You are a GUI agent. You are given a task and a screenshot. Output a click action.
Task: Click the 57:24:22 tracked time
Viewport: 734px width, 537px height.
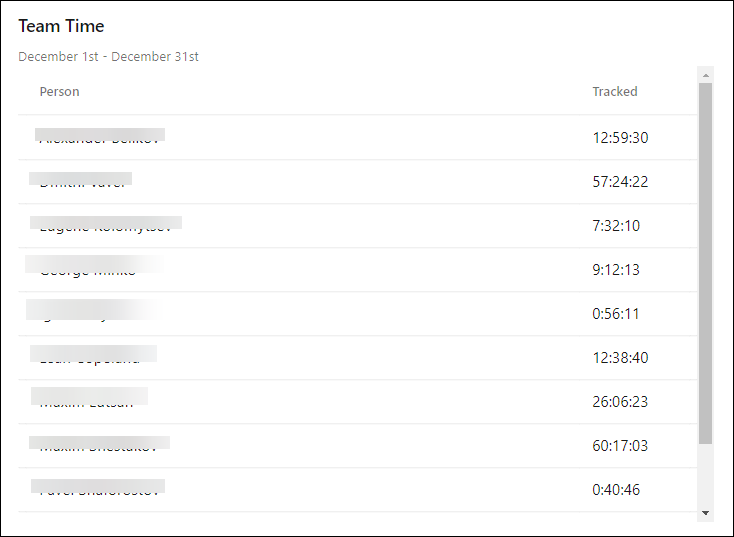[x=620, y=182]
